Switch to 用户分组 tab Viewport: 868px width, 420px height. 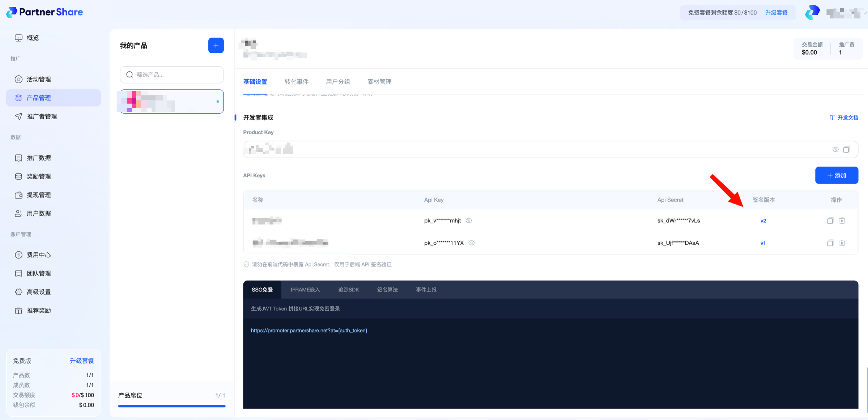point(338,82)
